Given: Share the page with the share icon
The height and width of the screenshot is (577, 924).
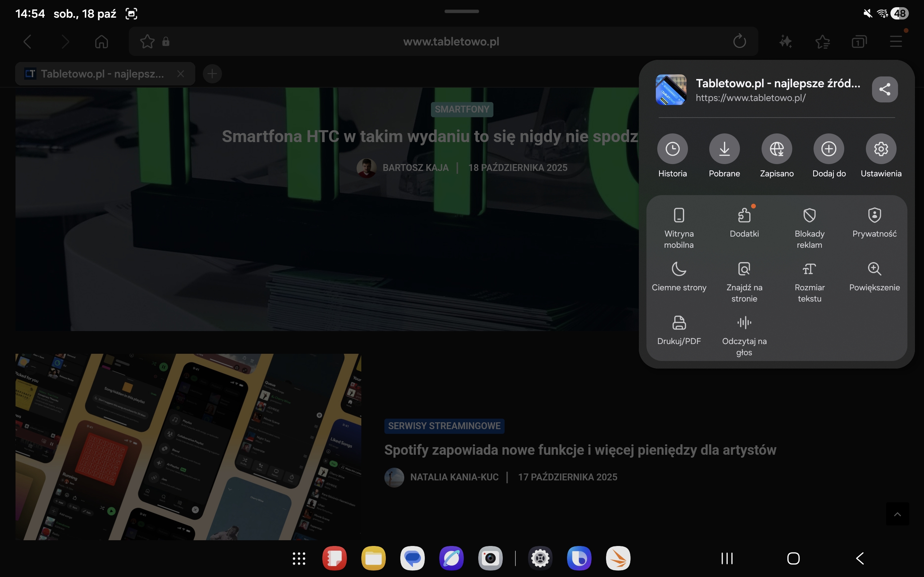Looking at the screenshot, I should (885, 90).
